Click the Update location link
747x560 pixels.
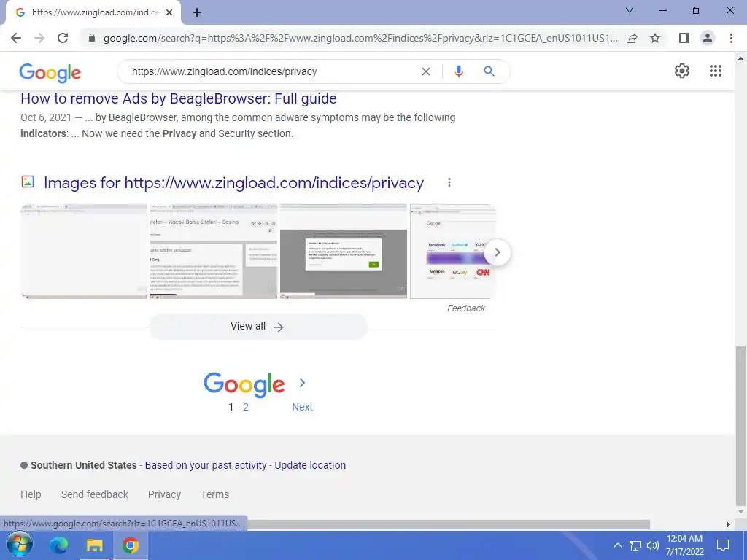click(x=310, y=465)
